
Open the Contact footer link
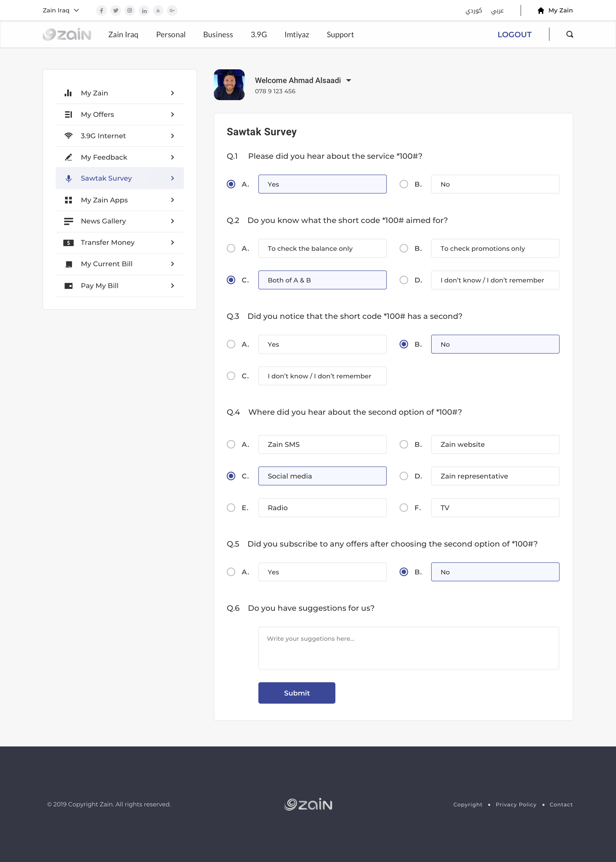(561, 804)
